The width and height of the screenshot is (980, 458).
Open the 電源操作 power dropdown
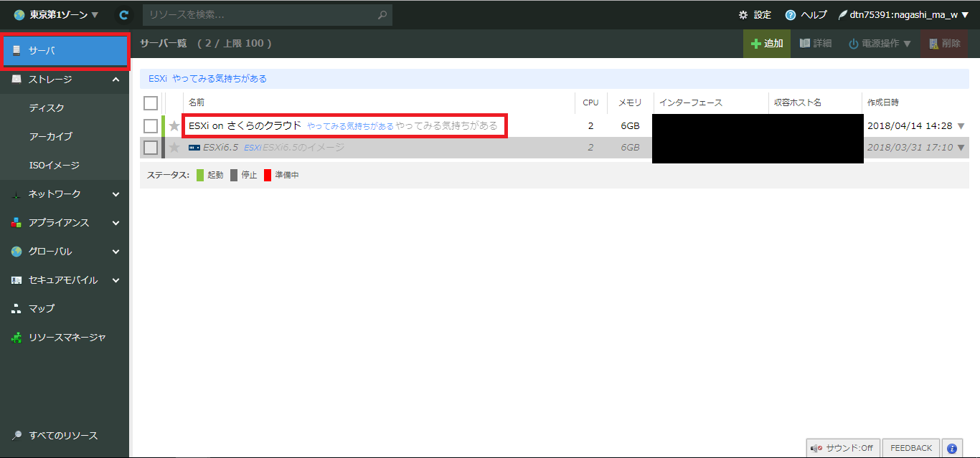click(880, 44)
